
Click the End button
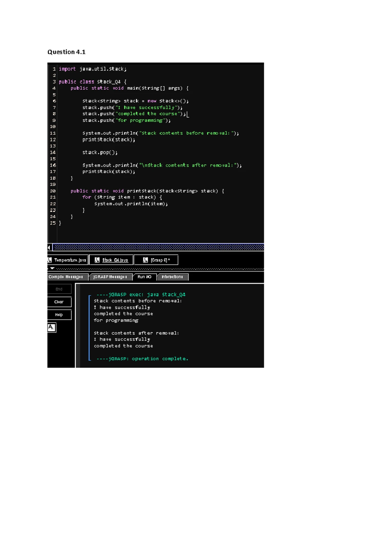click(59, 289)
